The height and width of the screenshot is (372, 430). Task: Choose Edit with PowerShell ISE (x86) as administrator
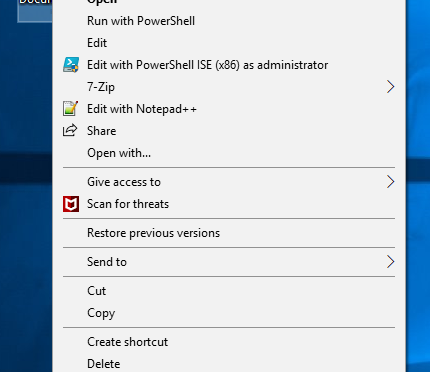click(x=229, y=65)
